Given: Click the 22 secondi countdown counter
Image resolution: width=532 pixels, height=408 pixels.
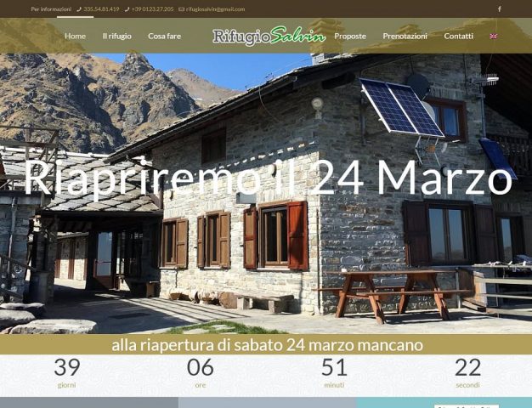Looking at the screenshot, I should click(x=467, y=372).
